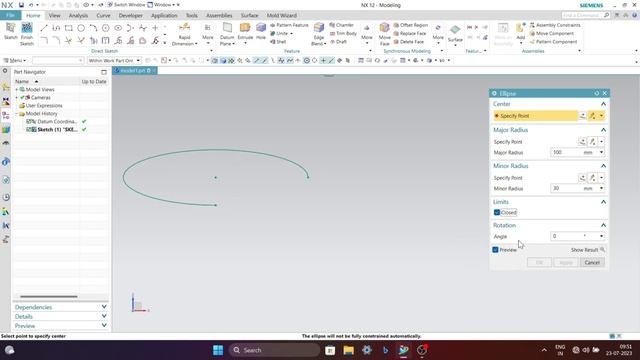Image resolution: width=640 pixels, height=360 pixels.
Task: Collapse the Minor Radius section
Action: click(603, 166)
